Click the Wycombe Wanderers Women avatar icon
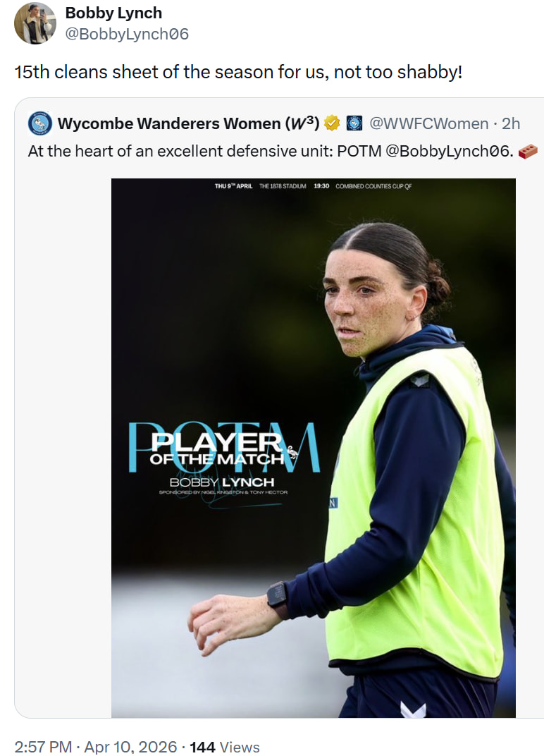This screenshot has width=544, height=756. coord(40,123)
